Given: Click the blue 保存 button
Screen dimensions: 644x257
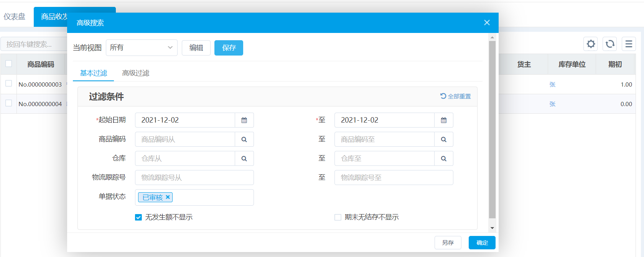Looking at the screenshot, I should [x=229, y=48].
